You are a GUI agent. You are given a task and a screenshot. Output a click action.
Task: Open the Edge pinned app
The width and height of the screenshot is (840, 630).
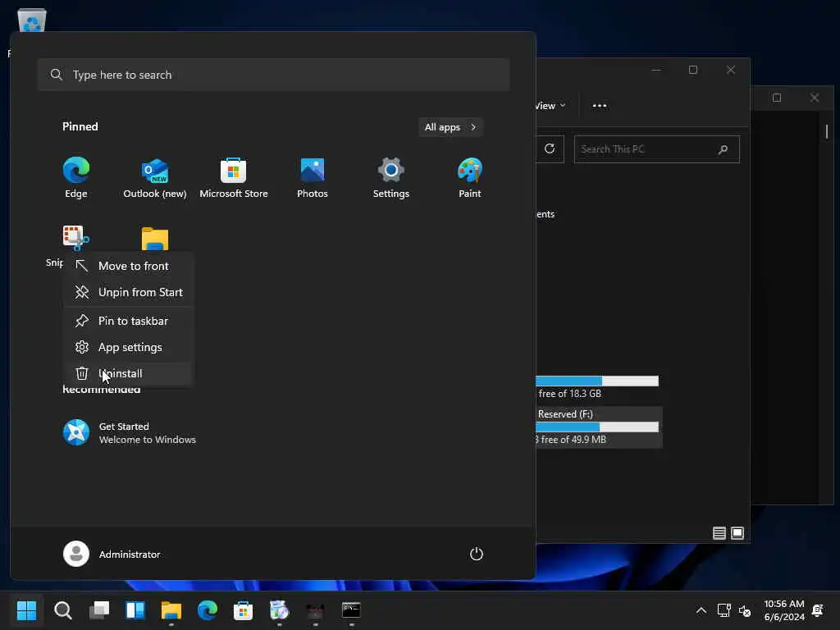[76, 178]
